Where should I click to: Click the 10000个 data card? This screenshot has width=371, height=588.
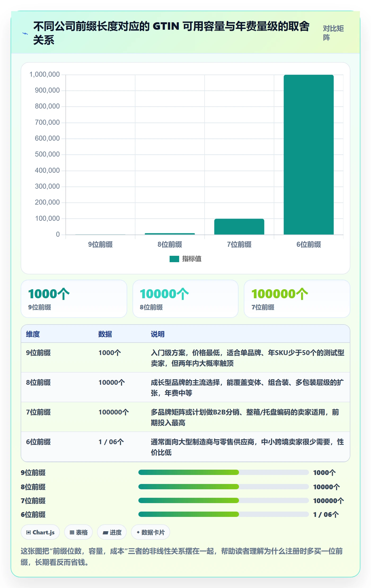(x=185, y=299)
